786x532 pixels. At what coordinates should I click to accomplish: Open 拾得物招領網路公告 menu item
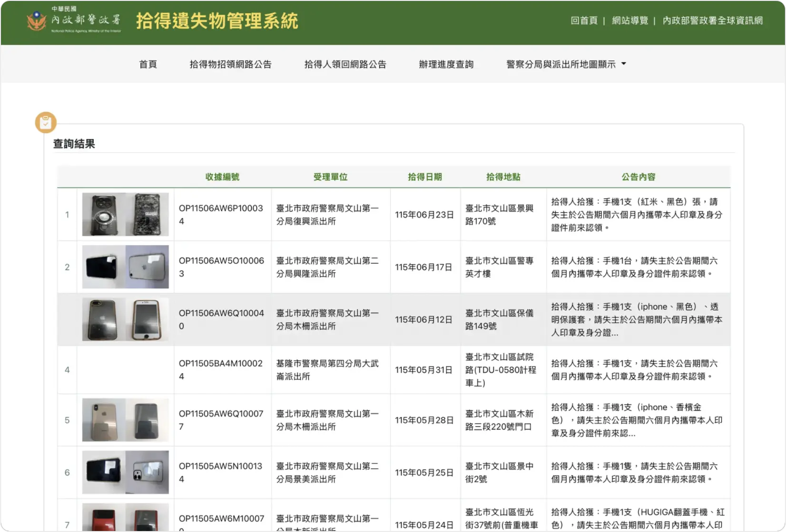[230, 64]
